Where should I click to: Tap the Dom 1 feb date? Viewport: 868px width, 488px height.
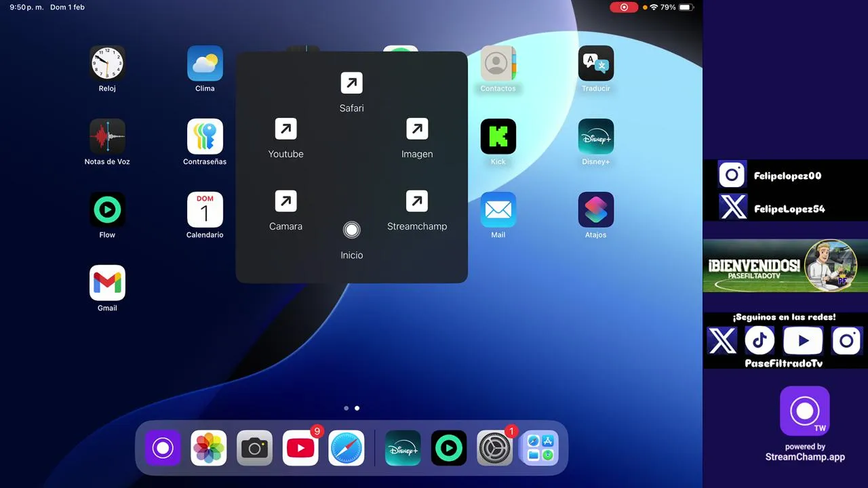tap(67, 7)
